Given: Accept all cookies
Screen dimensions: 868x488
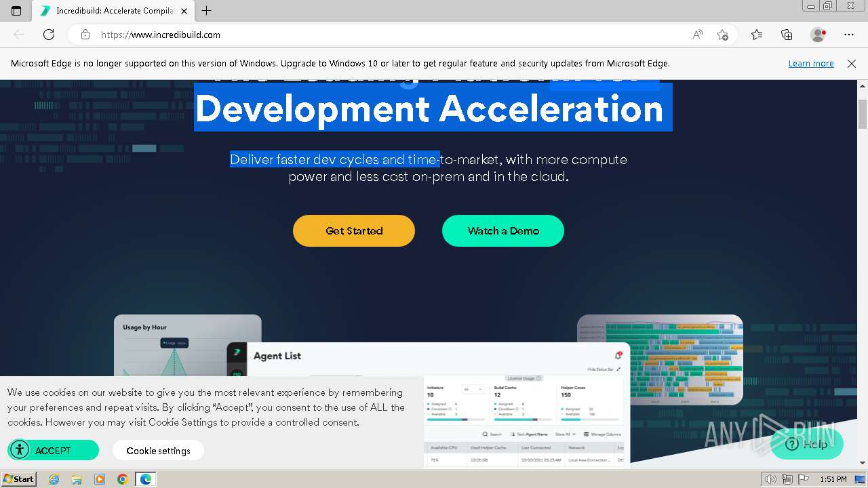Looking at the screenshot, I should point(53,450).
